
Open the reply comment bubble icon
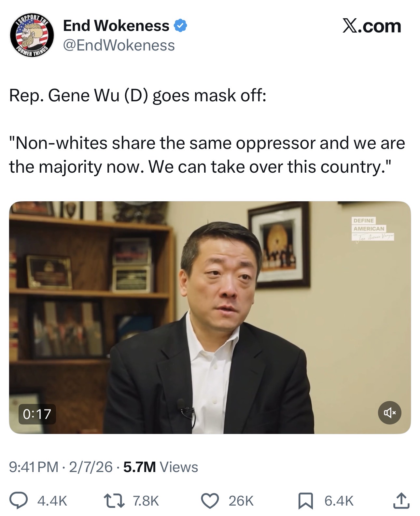coord(18,501)
